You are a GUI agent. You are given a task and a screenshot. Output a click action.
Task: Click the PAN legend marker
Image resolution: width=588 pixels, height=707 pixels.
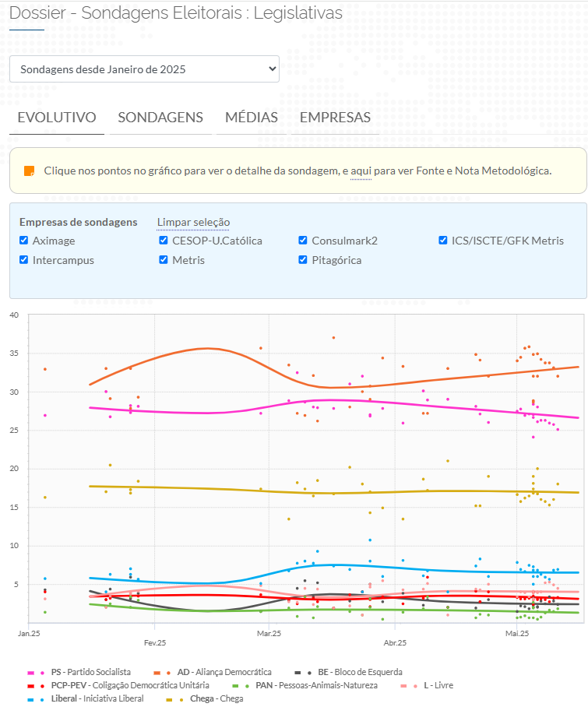[x=241, y=685]
